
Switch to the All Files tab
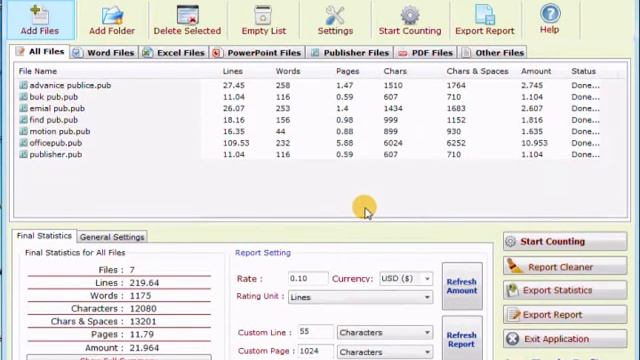(x=40, y=51)
